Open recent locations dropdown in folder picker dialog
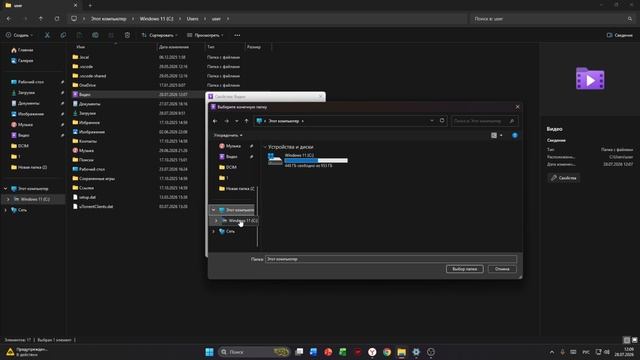The image size is (640, 360). point(237,121)
